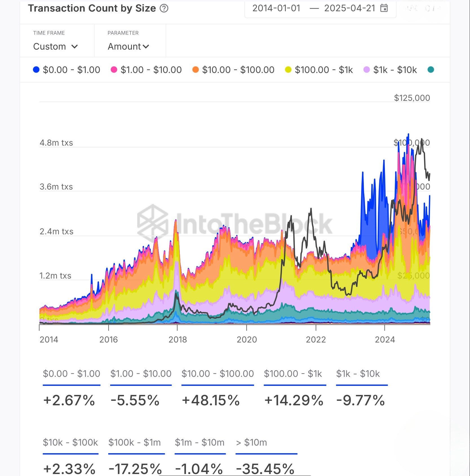Click the end date 2025-04-21 field
The image size is (470, 476).
coord(349,8)
